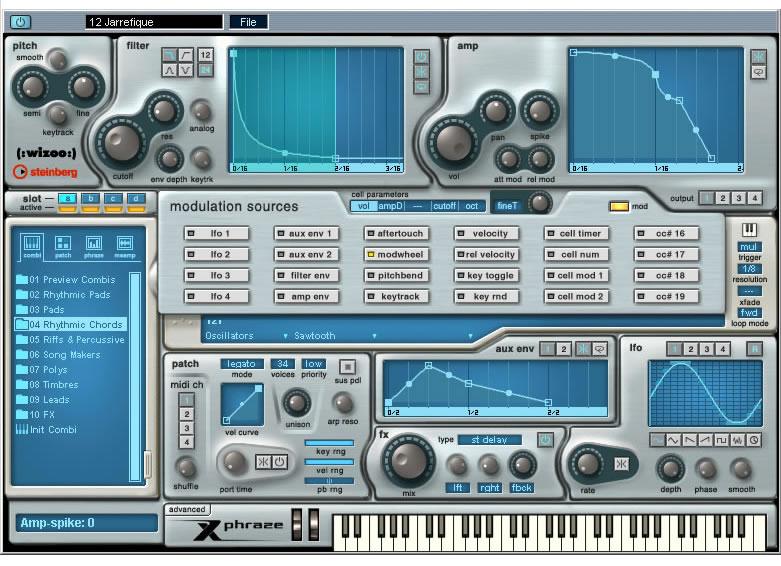This screenshot has width=781, height=566.
Task: Open the msamp browser icon
Action: point(125,246)
